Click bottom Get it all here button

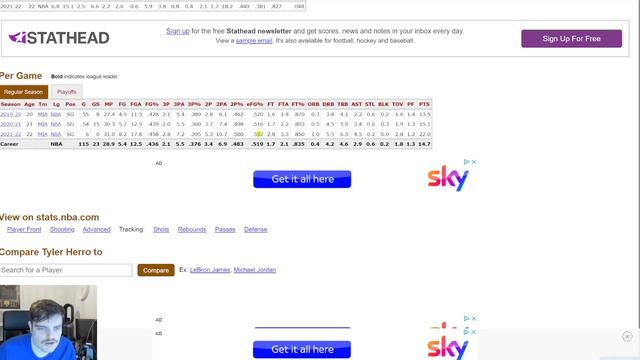tap(302, 349)
